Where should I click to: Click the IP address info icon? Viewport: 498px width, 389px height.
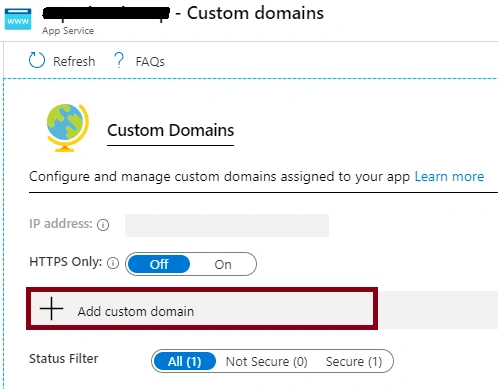(x=103, y=225)
